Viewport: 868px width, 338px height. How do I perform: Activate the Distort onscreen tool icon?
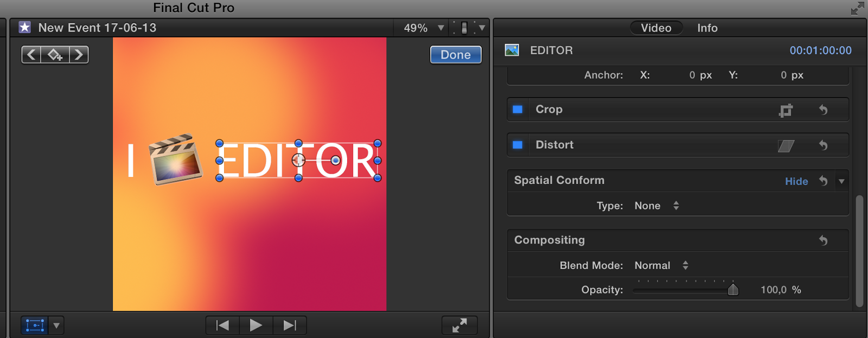point(786,145)
